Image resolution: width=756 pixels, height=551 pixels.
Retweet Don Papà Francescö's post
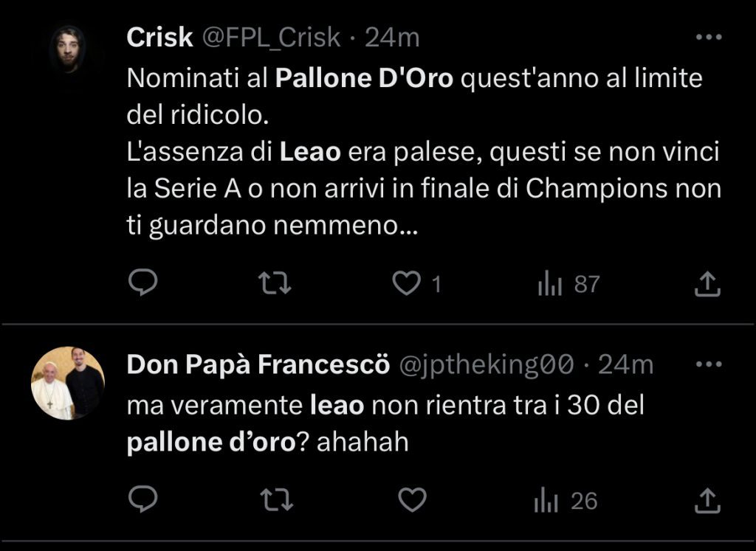pyautogui.click(x=277, y=501)
